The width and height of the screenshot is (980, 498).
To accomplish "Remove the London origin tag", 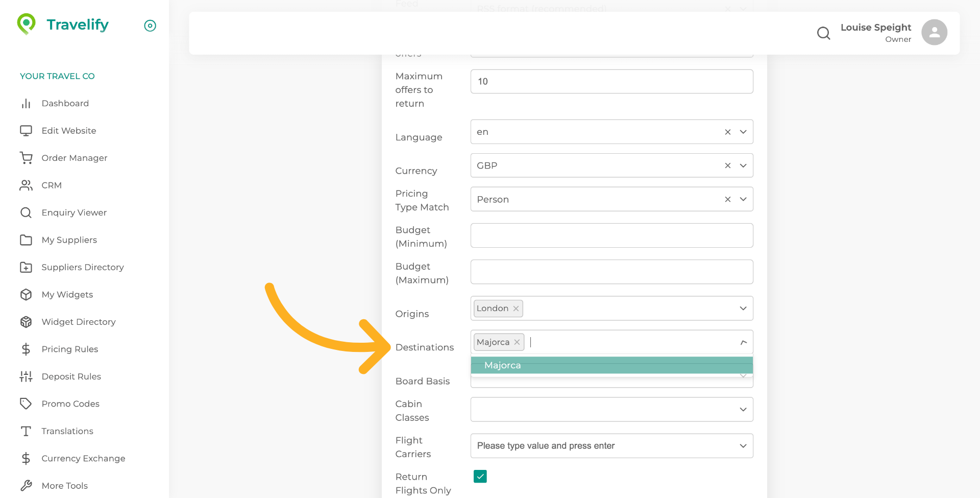I will pyautogui.click(x=516, y=309).
